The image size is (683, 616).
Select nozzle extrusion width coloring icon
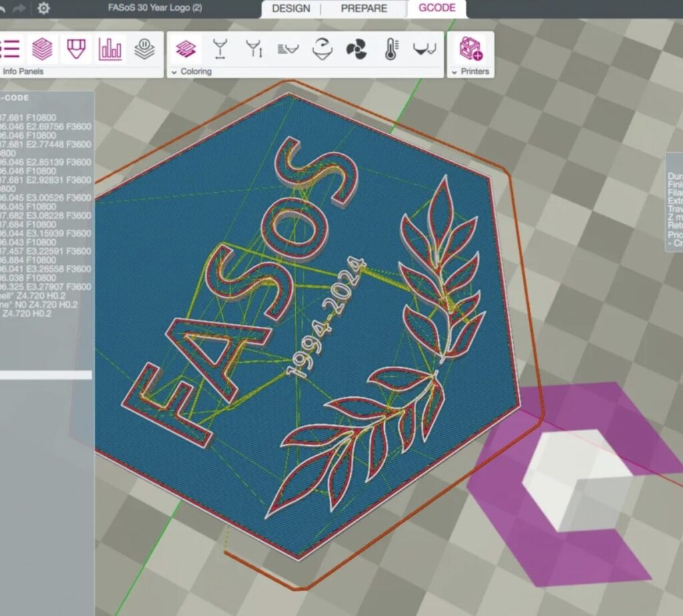[x=220, y=49]
